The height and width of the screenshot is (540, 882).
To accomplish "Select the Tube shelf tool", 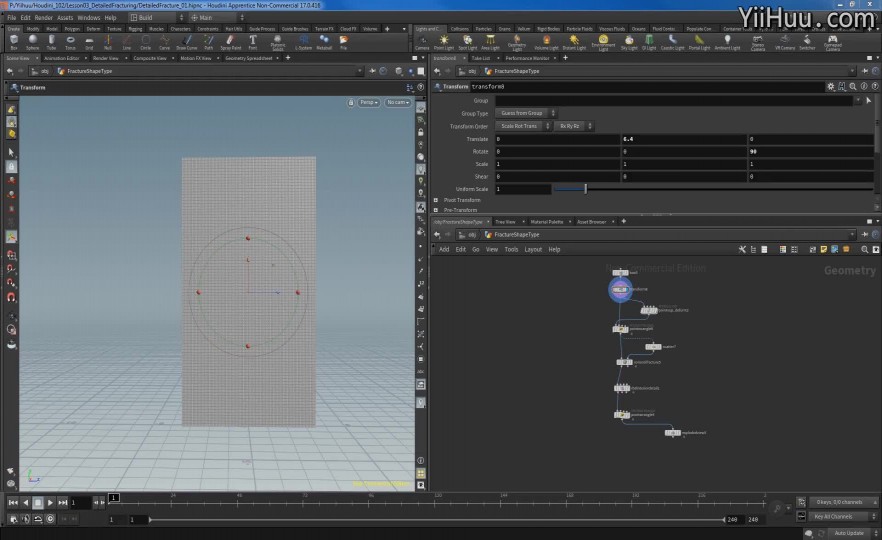I will [51, 42].
